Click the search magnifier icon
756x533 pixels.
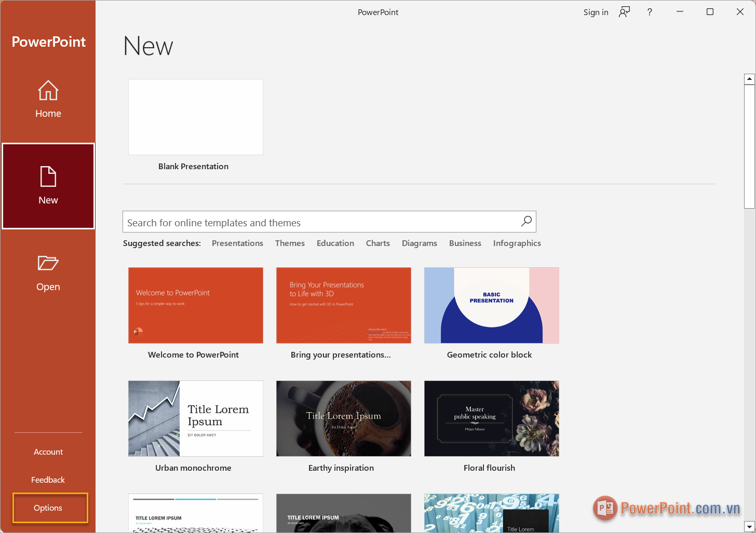[x=526, y=222]
